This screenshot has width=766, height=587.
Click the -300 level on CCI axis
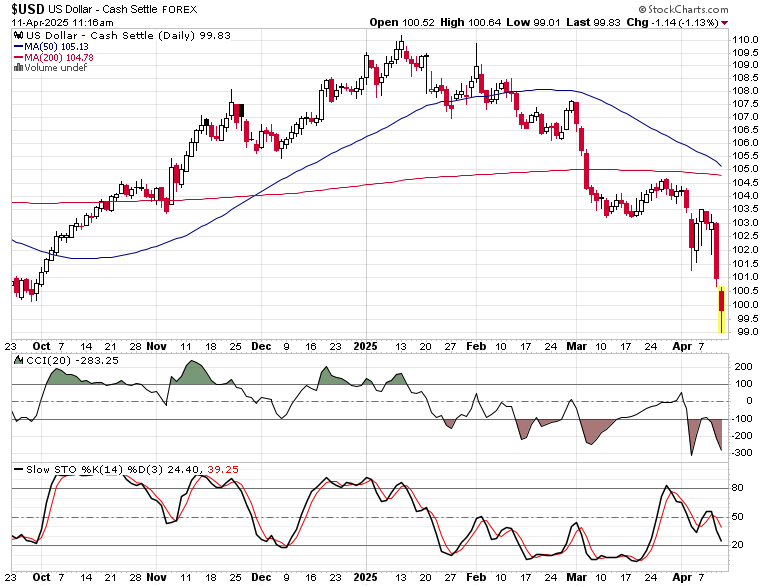(x=742, y=453)
